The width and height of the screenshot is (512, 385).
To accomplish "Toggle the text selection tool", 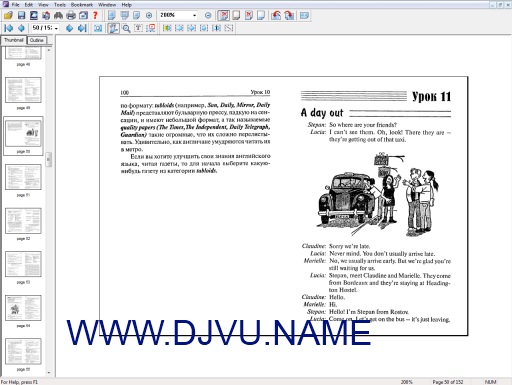I will (x=138, y=28).
